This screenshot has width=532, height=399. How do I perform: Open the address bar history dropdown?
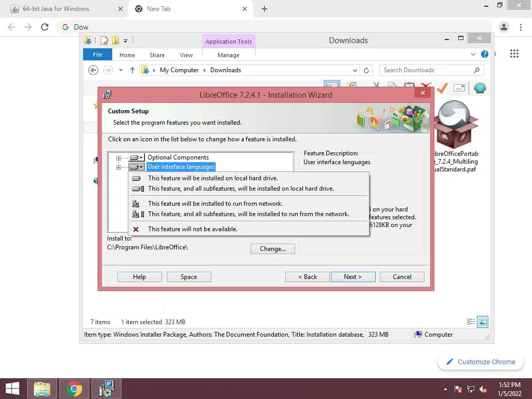point(355,70)
